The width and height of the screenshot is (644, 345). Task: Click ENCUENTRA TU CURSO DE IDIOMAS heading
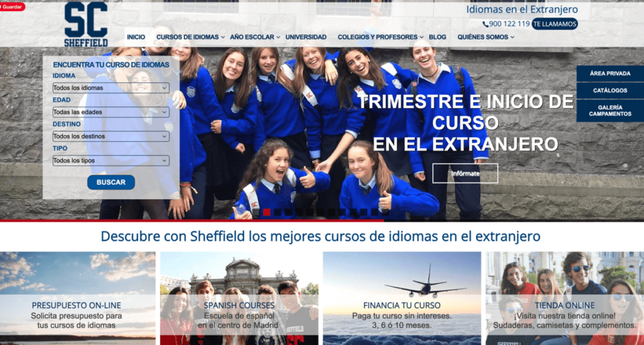(111, 65)
